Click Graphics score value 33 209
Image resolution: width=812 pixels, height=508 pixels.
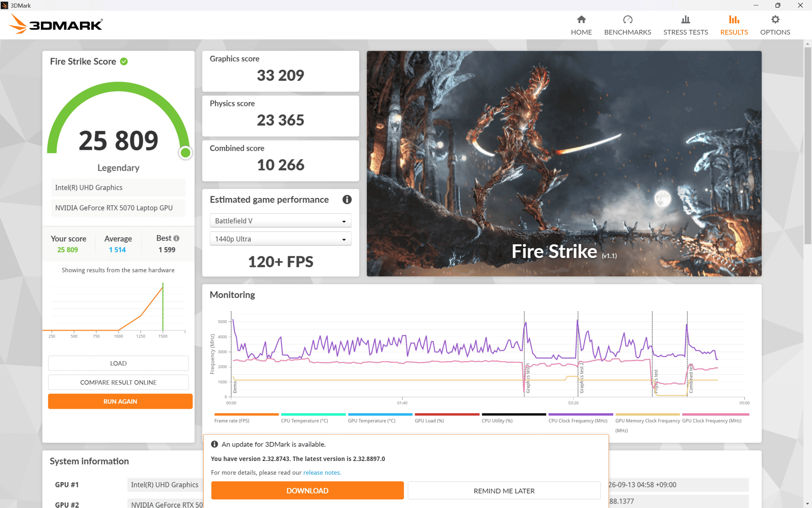pos(280,75)
